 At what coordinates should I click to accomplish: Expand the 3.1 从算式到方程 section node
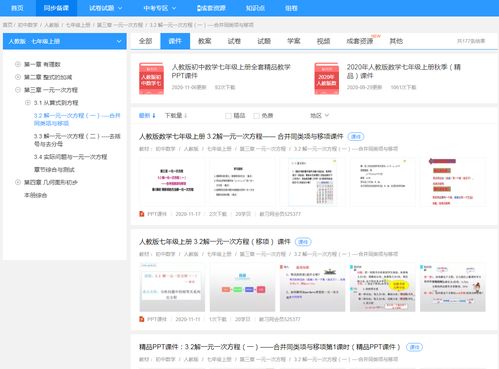(x=28, y=103)
